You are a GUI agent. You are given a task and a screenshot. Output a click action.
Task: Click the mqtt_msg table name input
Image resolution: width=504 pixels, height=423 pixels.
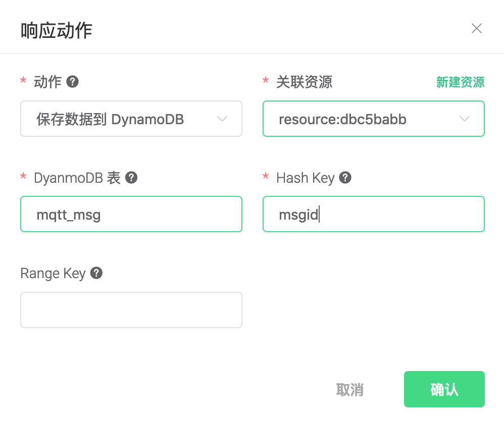pyautogui.click(x=131, y=214)
